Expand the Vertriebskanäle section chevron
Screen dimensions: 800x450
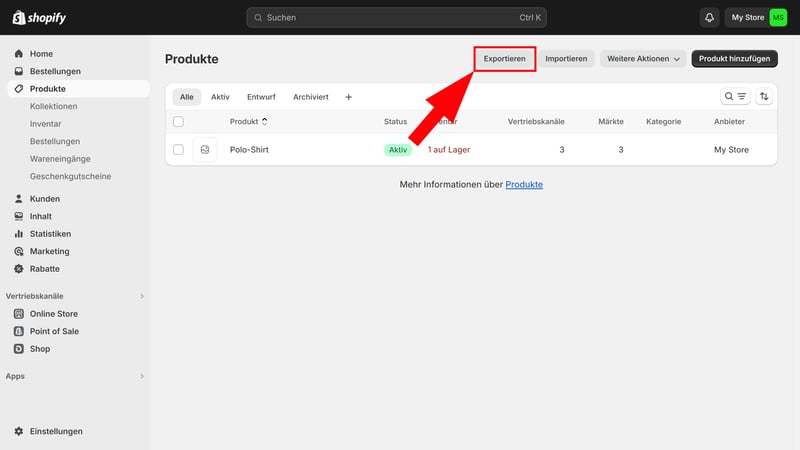click(x=142, y=296)
